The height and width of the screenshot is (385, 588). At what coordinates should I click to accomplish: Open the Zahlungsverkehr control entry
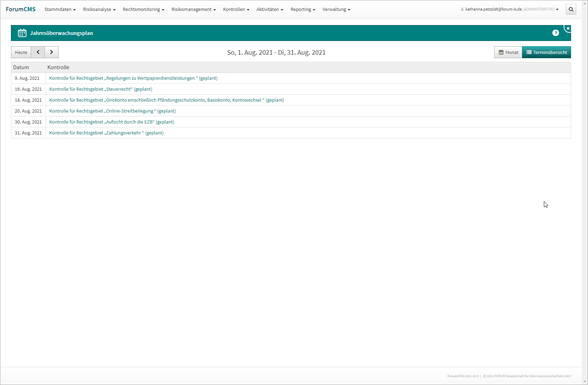[x=106, y=133]
